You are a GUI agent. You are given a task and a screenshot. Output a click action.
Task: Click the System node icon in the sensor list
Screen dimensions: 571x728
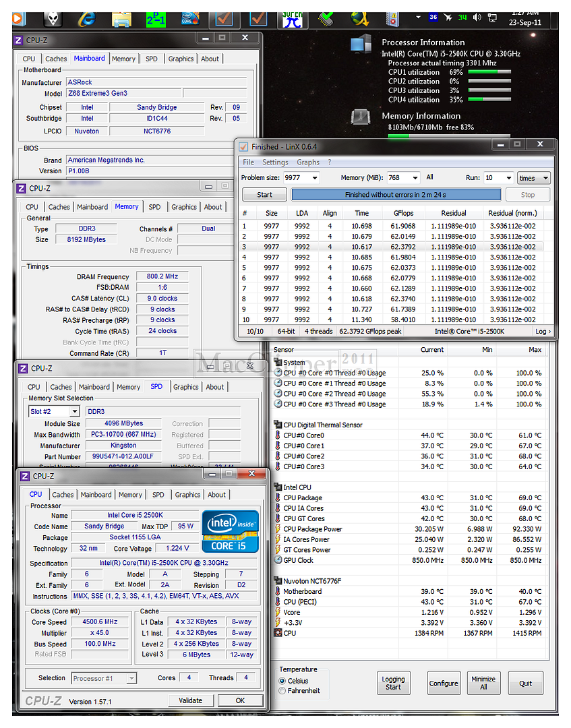[x=278, y=362]
